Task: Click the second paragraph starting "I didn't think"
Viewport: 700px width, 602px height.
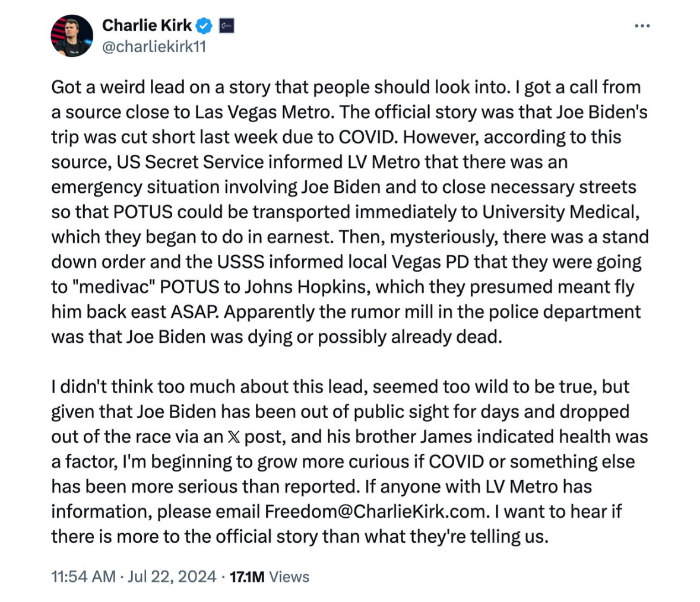Action: point(350,462)
